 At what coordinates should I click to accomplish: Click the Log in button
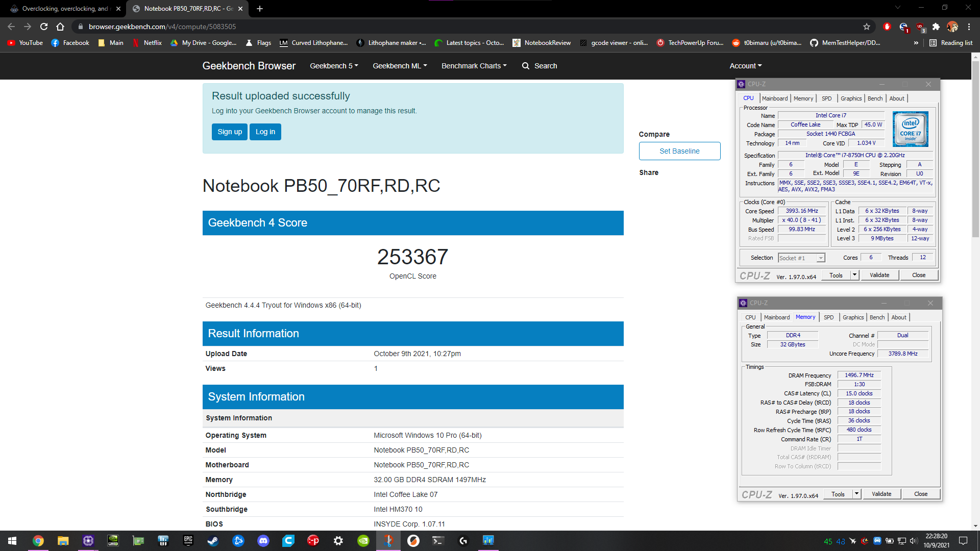pyautogui.click(x=265, y=132)
